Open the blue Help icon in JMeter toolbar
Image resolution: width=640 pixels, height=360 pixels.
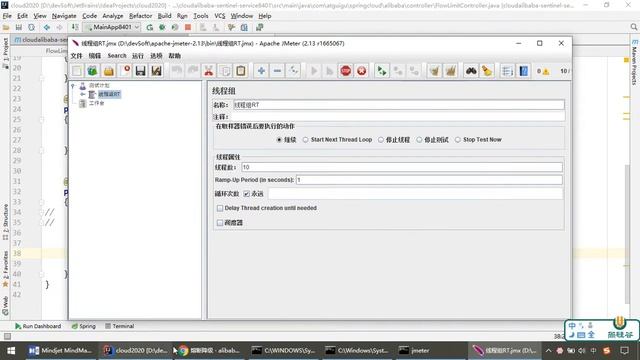[524, 71]
